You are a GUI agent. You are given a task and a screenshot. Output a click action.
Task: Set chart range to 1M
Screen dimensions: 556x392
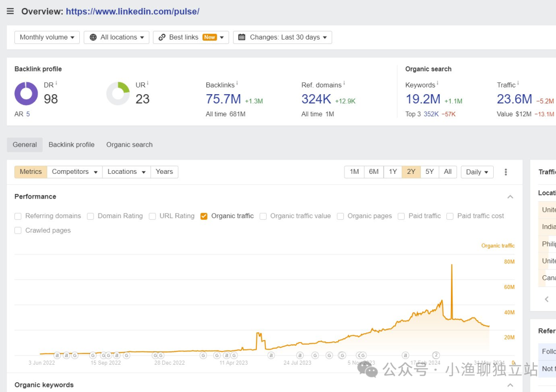(x=354, y=172)
